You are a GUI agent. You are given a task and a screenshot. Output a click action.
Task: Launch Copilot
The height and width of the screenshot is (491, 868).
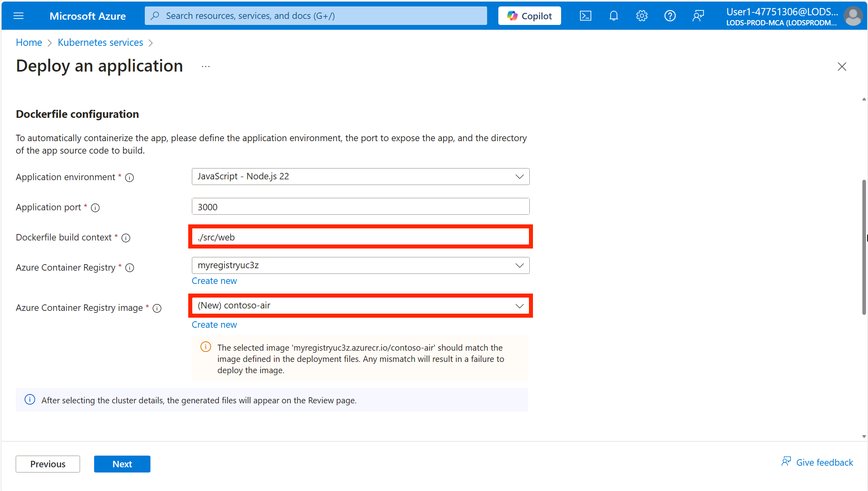click(529, 16)
